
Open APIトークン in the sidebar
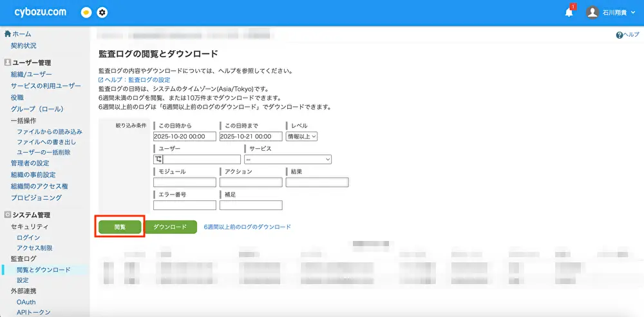tap(33, 312)
